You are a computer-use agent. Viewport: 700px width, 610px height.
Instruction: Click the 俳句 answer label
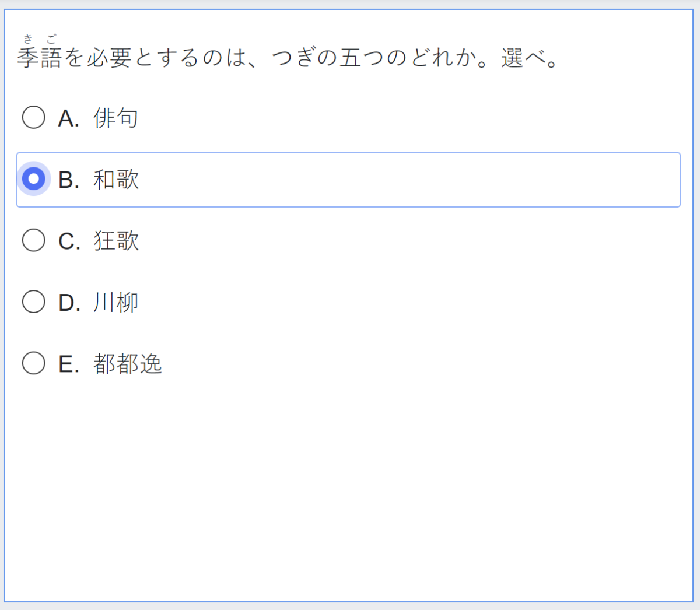coord(116,118)
